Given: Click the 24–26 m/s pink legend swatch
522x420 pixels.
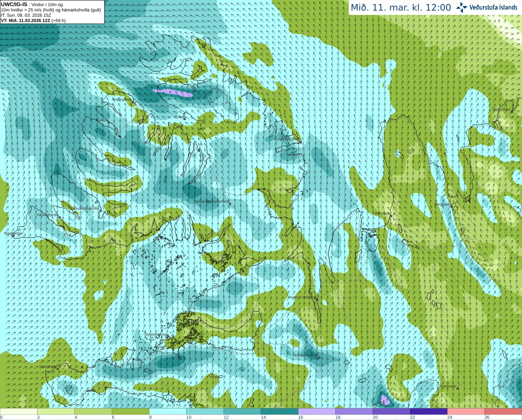Looking at the screenshot, I should point(466,411).
